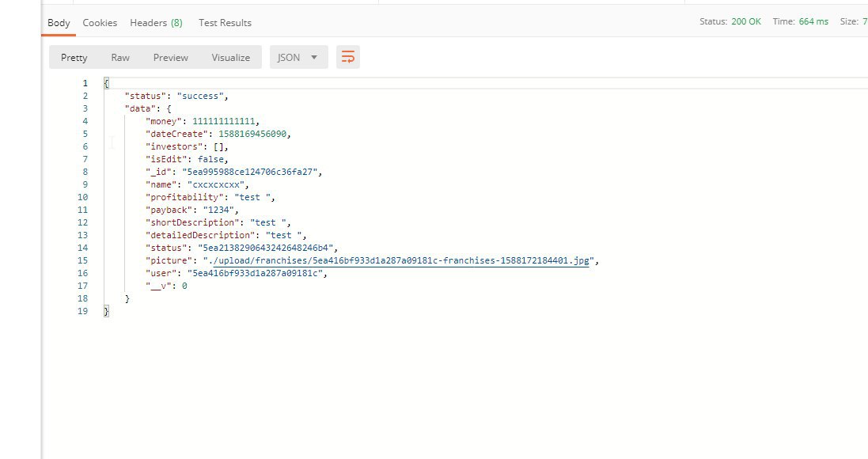Click the 664 ms time value

coord(813,21)
